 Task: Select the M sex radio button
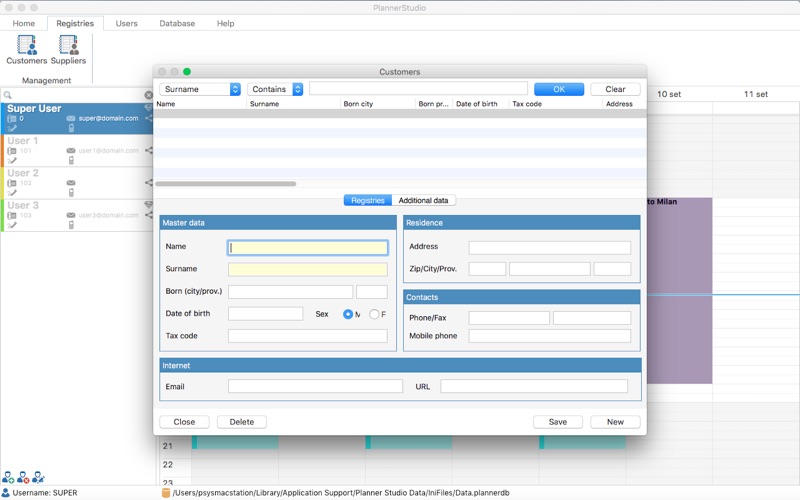348,314
